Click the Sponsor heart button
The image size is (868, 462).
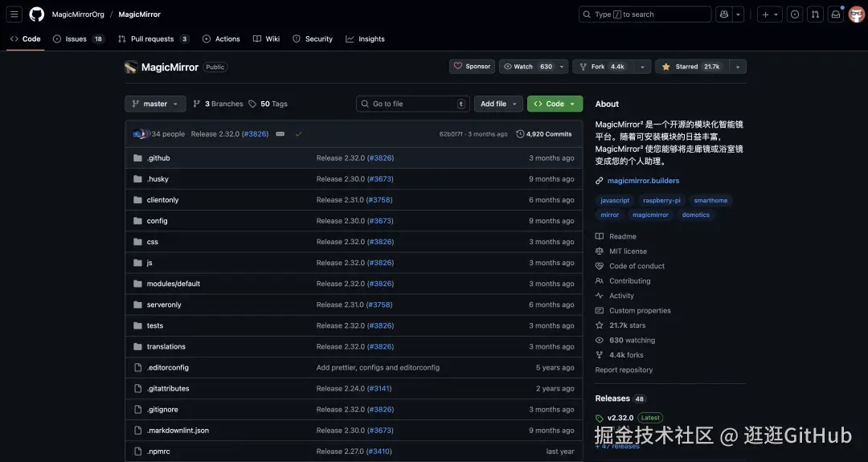click(473, 67)
